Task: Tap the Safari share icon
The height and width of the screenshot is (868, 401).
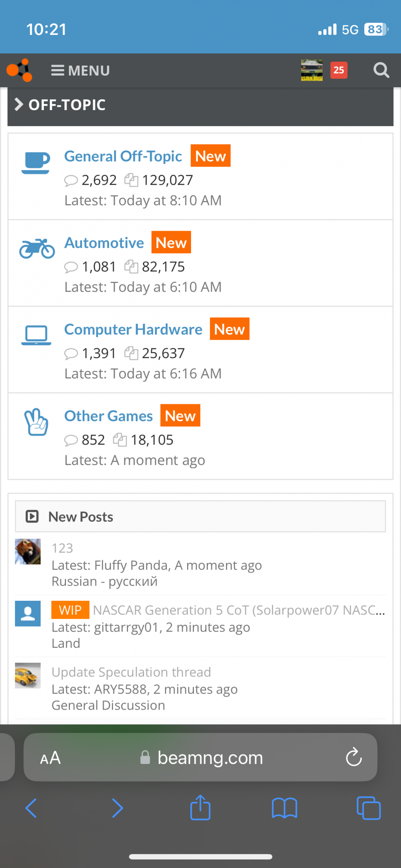Action: tap(200, 808)
